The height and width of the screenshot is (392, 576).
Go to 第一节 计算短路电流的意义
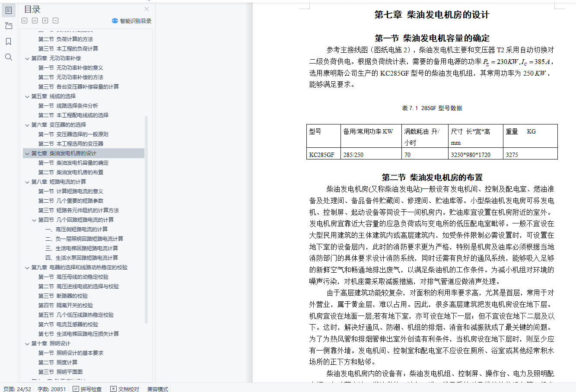(x=71, y=191)
